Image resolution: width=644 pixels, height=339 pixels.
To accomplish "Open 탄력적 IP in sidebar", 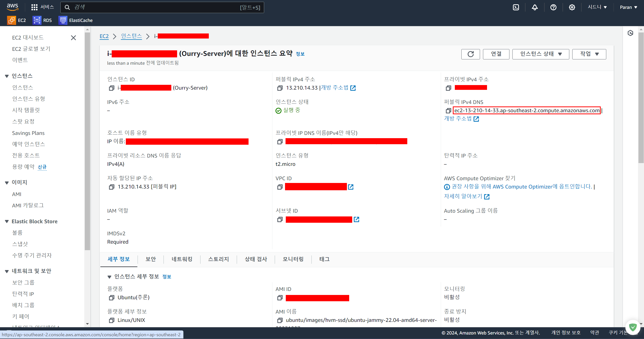I will tap(23, 294).
